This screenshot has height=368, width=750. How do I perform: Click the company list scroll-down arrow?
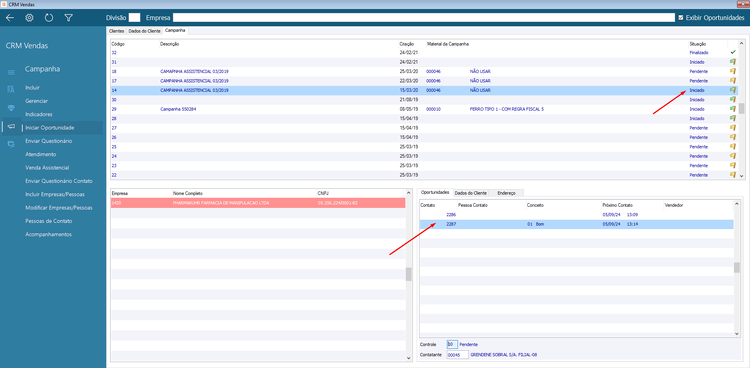click(408, 357)
